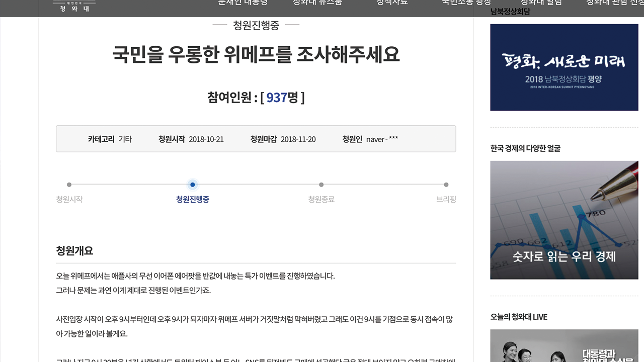Image resolution: width=644 pixels, height=362 pixels.
Task: Click the 청원개요 section heading
Action: coord(74,250)
